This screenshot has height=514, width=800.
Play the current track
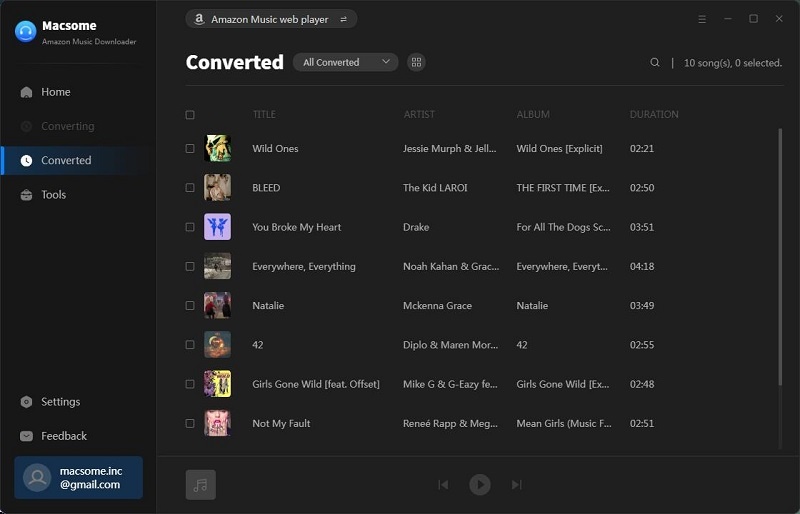pyautogui.click(x=480, y=484)
